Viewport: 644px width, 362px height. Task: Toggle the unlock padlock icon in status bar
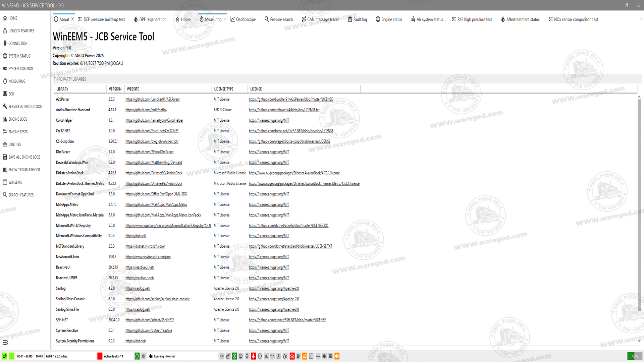[x=228, y=356]
